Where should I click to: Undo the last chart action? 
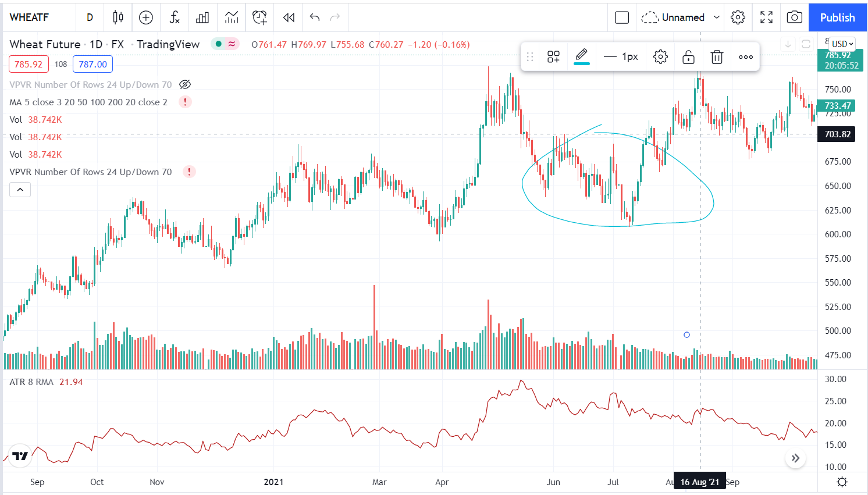pos(315,17)
